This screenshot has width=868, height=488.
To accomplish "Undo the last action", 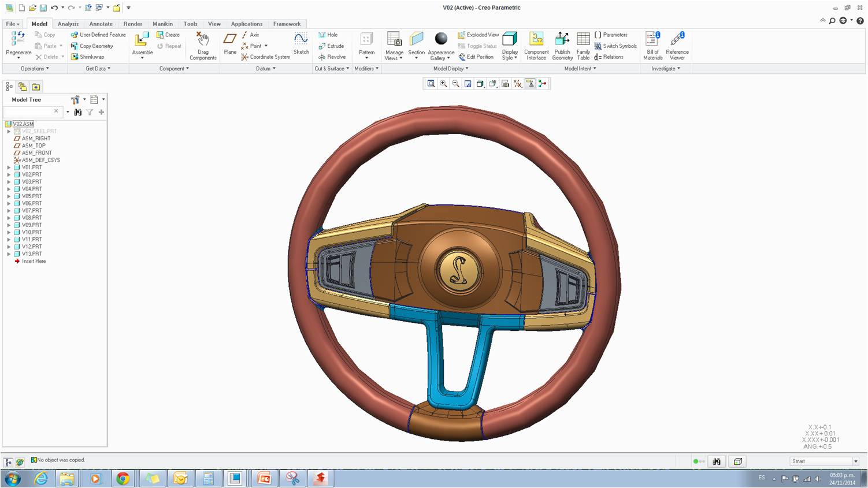I will point(54,8).
